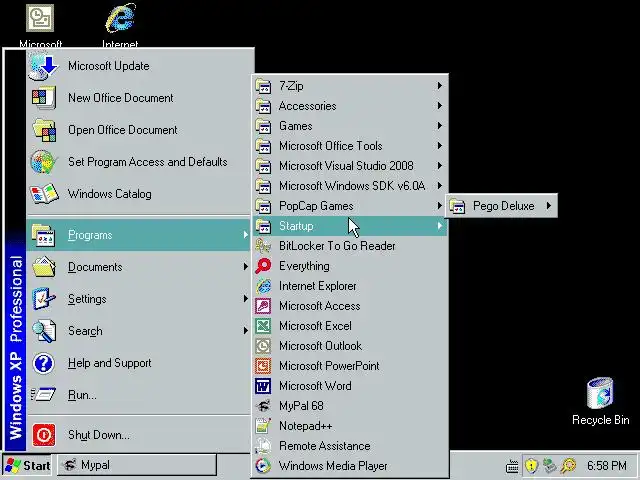Click the Windows Catalog book icon
The width and height of the screenshot is (640, 480).
(x=44, y=194)
